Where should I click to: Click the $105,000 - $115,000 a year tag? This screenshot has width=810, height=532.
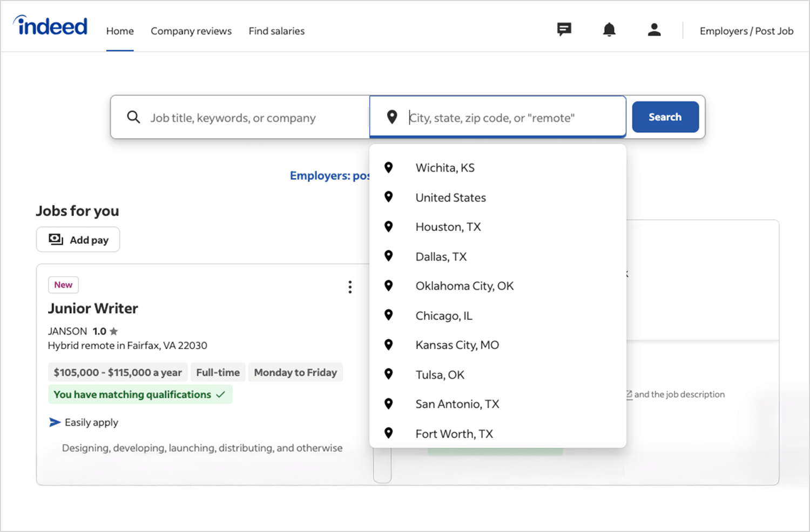point(118,372)
